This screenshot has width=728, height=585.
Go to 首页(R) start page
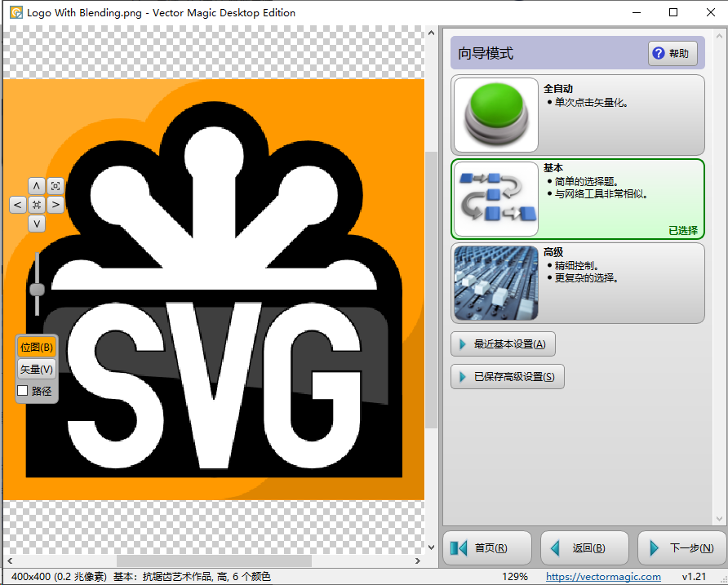point(487,547)
